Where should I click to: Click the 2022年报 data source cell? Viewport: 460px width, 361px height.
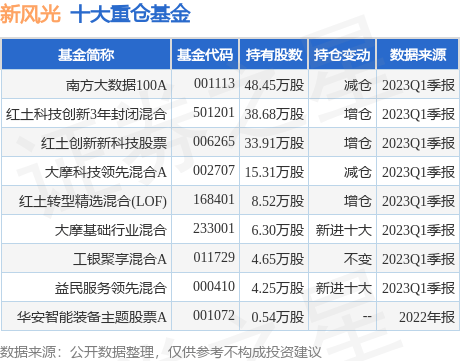click(x=427, y=317)
